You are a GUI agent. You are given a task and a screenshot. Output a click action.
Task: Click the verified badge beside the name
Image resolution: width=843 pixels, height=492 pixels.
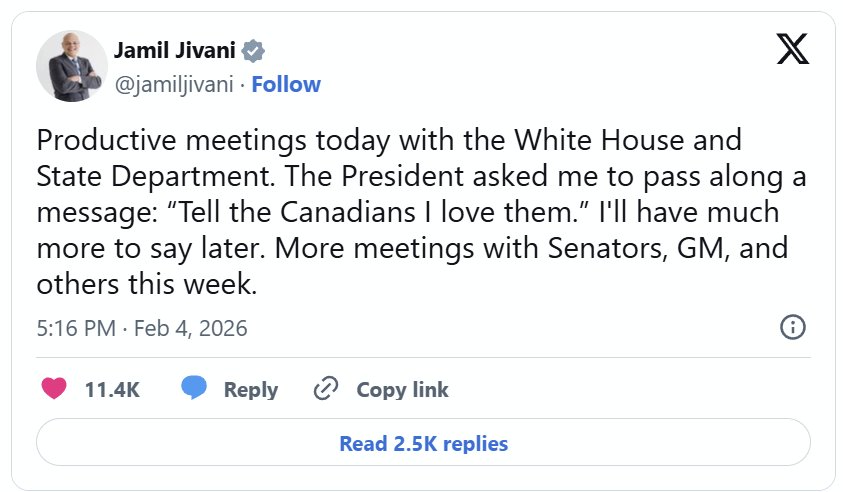click(255, 51)
